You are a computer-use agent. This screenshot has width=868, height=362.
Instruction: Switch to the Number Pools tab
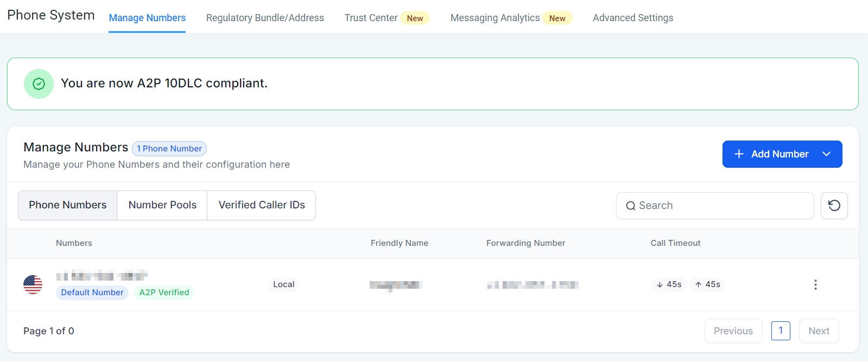tap(162, 205)
